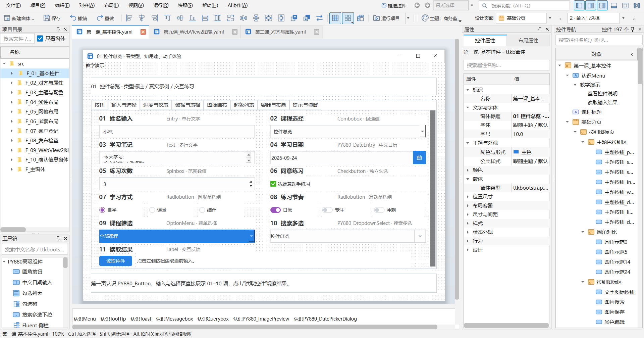644x338 pixels.
Task: Click the align right edges toolbar icon
Action: [x=155, y=18]
